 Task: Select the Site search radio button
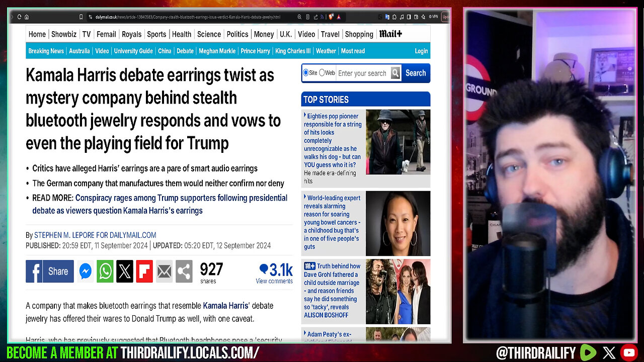coord(305,73)
